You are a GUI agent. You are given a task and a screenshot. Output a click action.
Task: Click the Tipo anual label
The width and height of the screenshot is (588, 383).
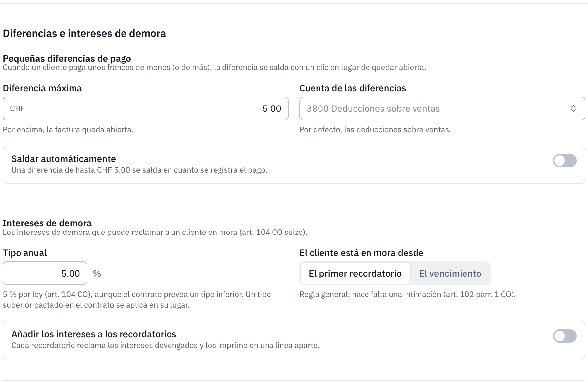[x=25, y=253]
